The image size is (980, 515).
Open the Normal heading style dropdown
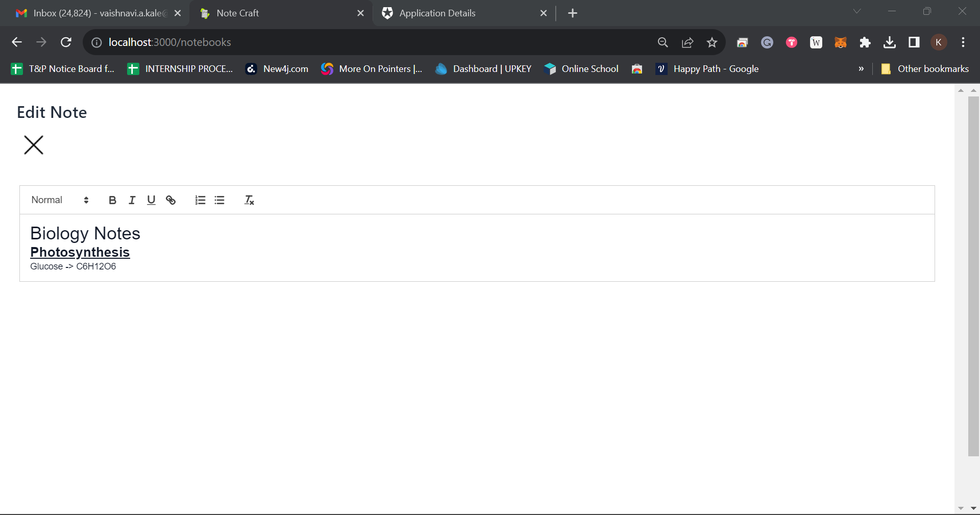click(x=60, y=200)
